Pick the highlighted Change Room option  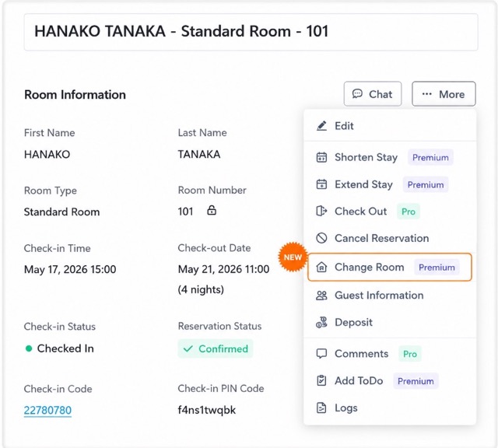coord(390,267)
